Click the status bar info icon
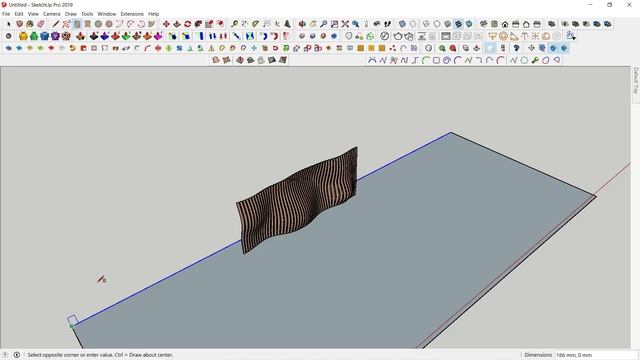 coord(5,355)
